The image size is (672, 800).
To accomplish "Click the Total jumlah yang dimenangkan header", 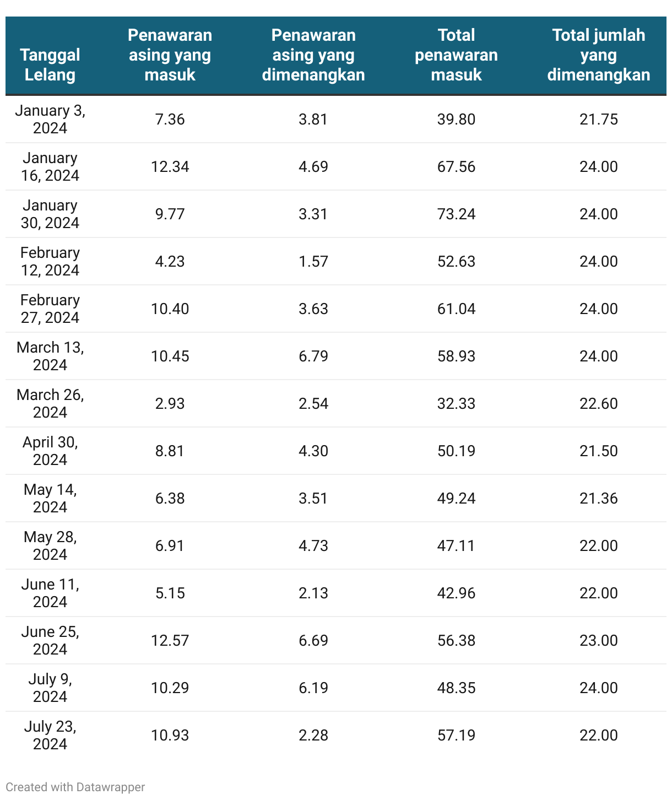I will pos(599,55).
